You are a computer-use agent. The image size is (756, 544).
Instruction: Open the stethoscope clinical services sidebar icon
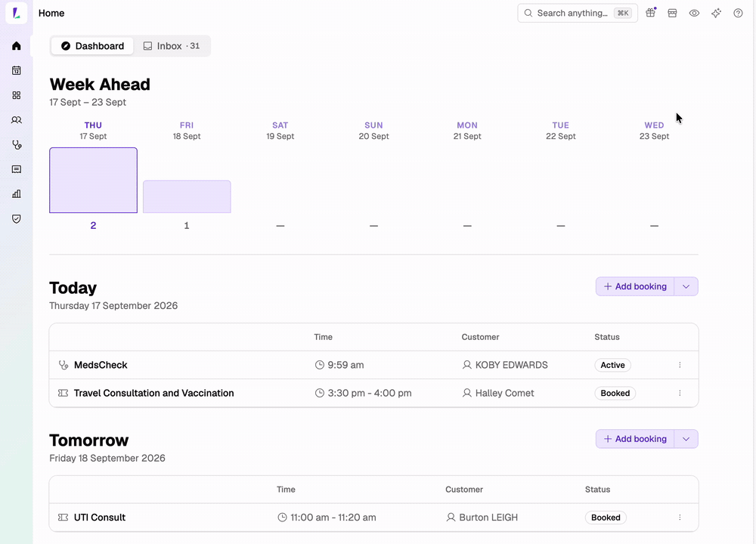point(17,144)
